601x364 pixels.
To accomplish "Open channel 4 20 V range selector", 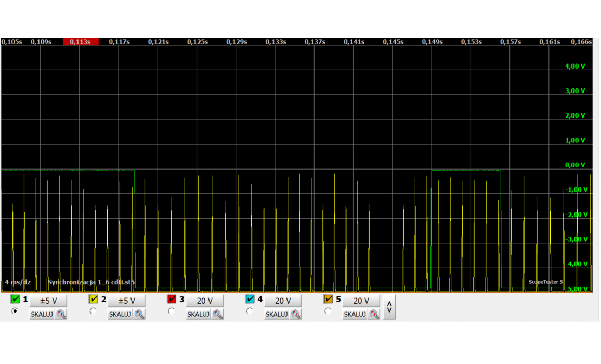I will (283, 301).
